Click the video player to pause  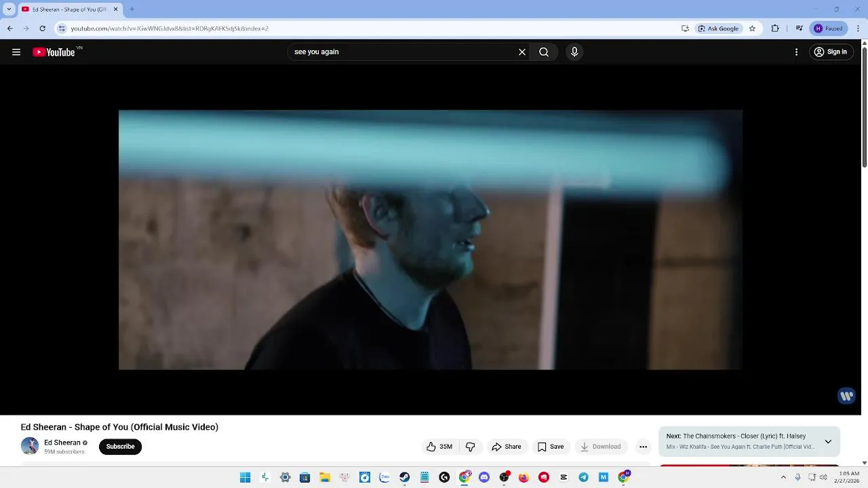click(x=431, y=240)
